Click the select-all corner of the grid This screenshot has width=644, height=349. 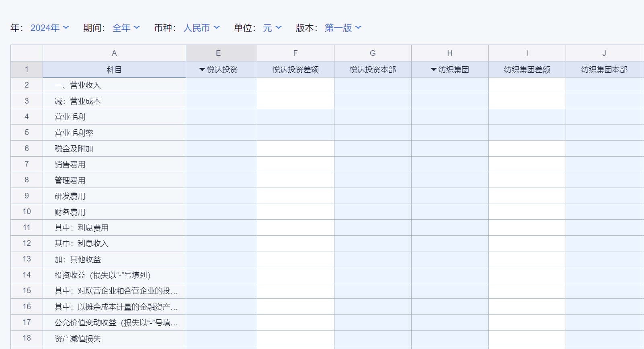pyautogui.click(x=27, y=53)
